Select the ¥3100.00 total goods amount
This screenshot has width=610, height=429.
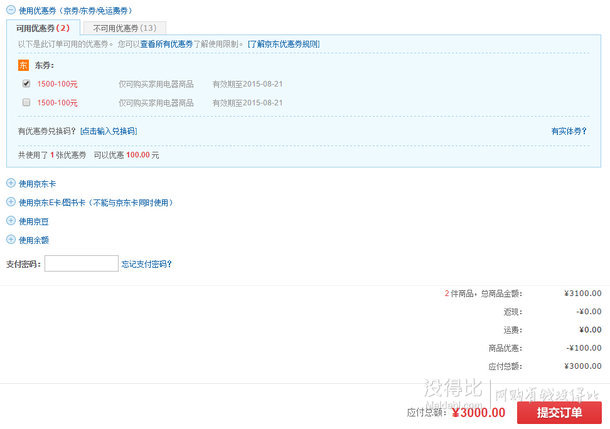tap(583, 293)
